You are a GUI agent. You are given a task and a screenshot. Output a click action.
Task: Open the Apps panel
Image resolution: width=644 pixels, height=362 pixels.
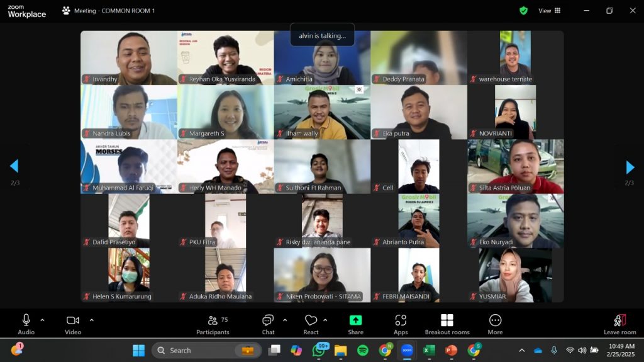coord(401,324)
